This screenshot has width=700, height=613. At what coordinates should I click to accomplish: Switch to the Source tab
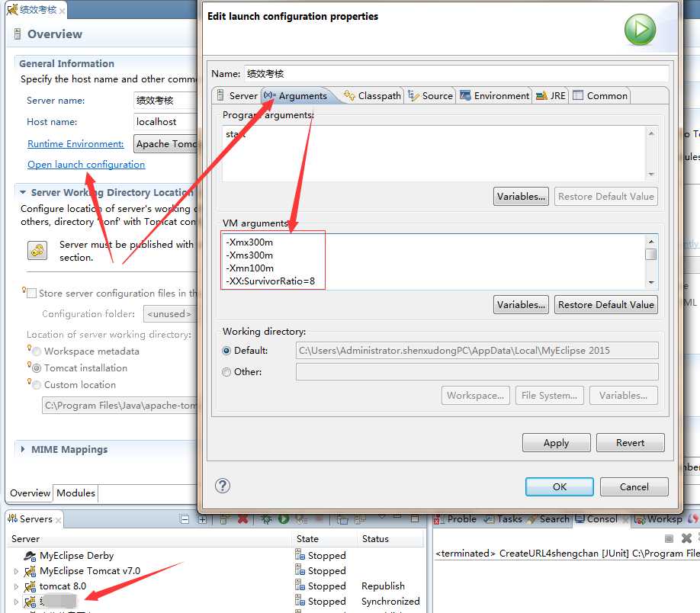tap(430, 96)
